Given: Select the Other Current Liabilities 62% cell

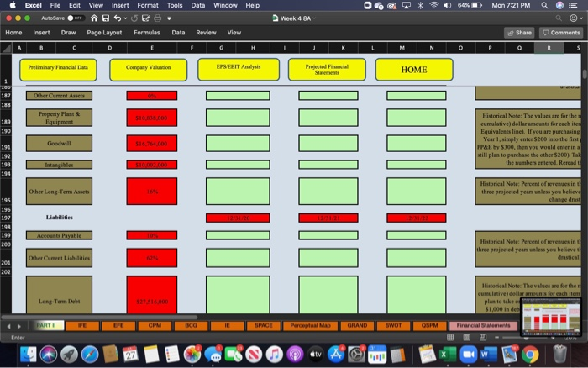Looking at the screenshot, I should (x=152, y=258).
